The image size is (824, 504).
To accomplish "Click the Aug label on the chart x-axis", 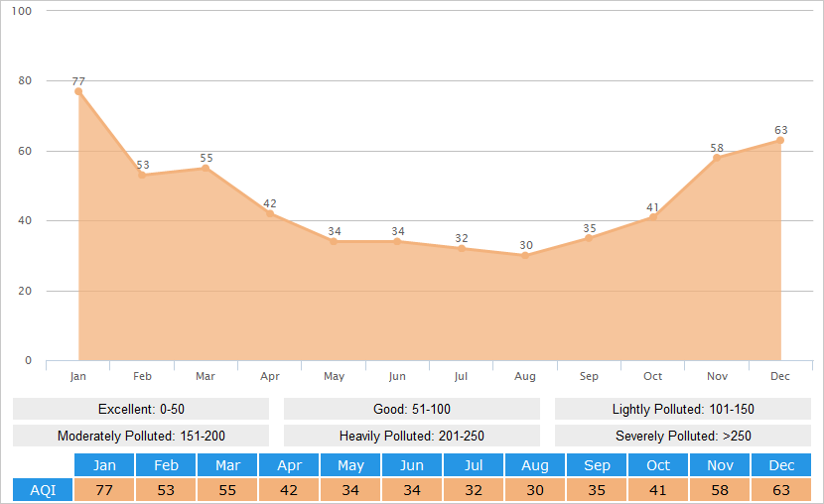I will (x=525, y=376).
